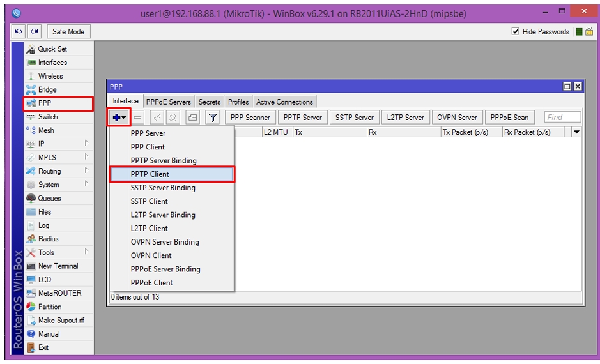600x364 pixels.
Task: Open PPTP Server settings
Action: point(303,118)
